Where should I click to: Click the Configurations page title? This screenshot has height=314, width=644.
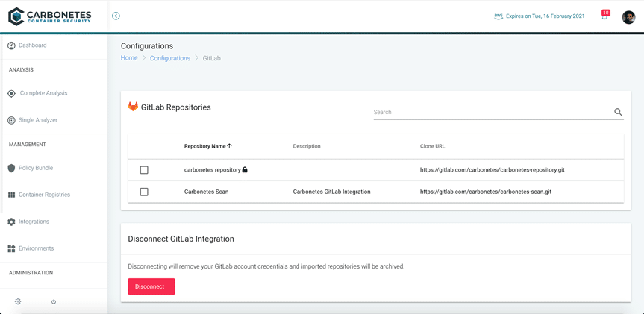click(147, 46)
